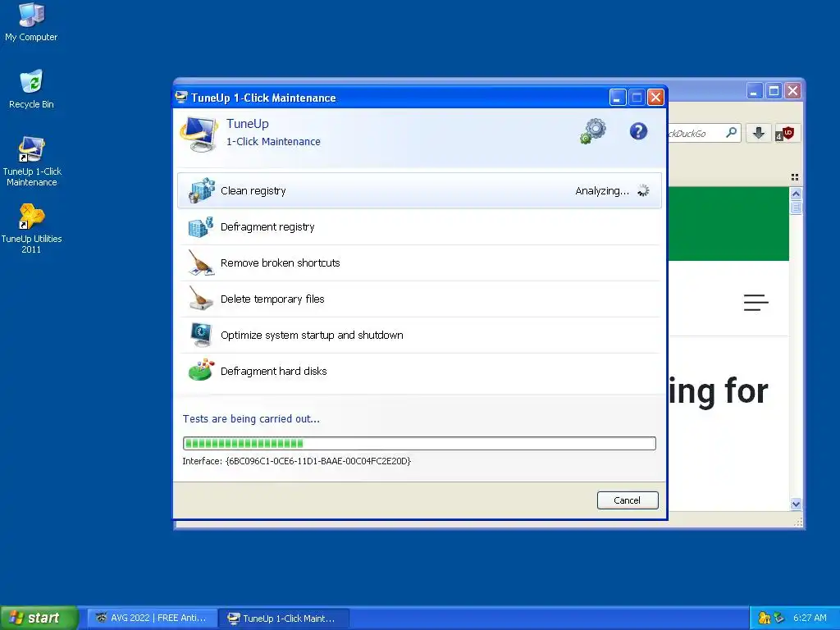Click the Clean registry icon

click(202, 190)
